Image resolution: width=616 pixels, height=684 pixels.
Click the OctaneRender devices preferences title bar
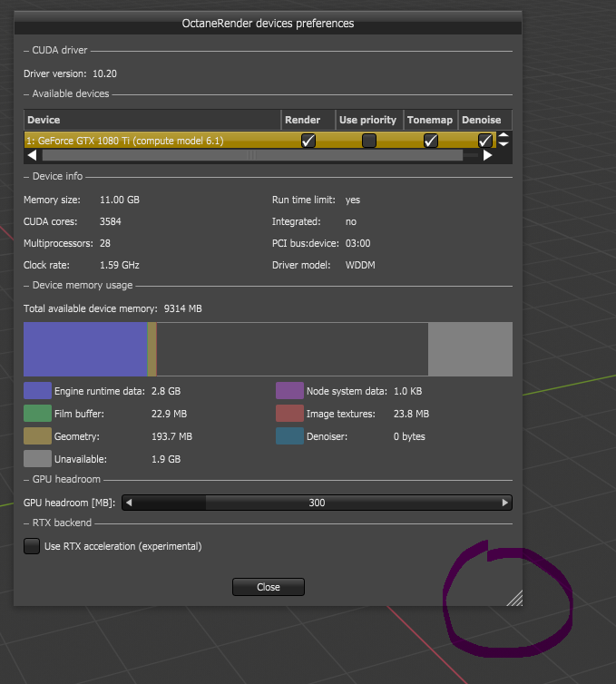(268, 23)
